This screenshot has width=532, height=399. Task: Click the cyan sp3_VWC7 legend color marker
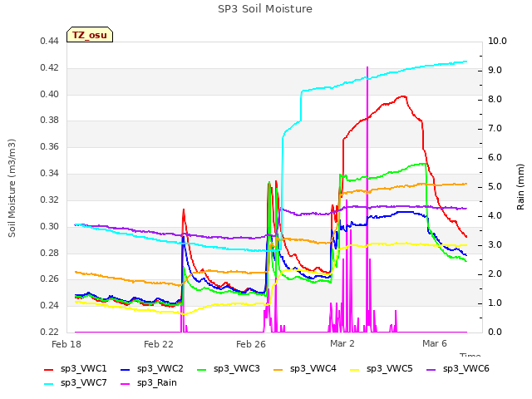click(49, 384)
